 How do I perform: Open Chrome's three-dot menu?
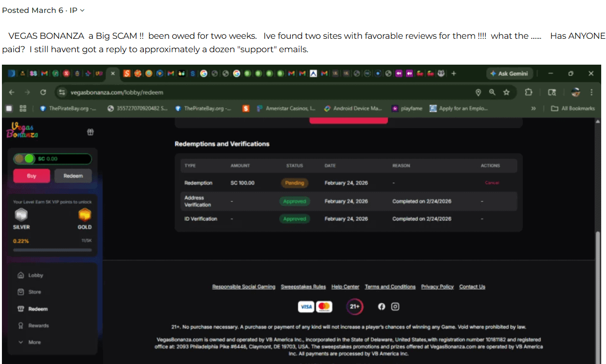coord(591,91)
